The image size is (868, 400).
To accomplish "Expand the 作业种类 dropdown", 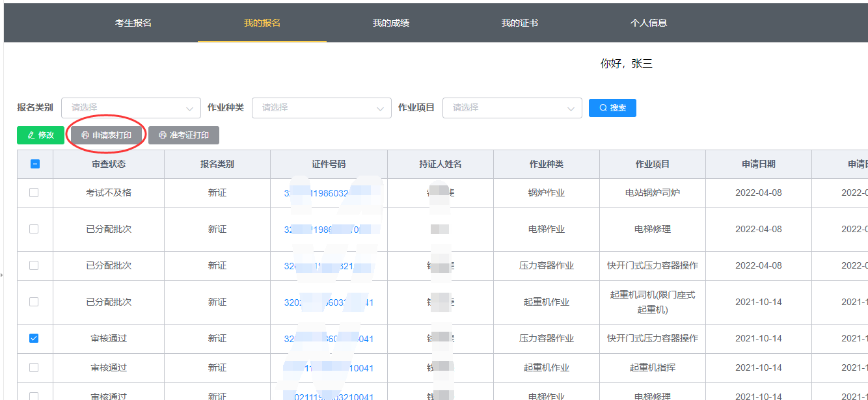I will pyautogui.click(x=321, y=108).
